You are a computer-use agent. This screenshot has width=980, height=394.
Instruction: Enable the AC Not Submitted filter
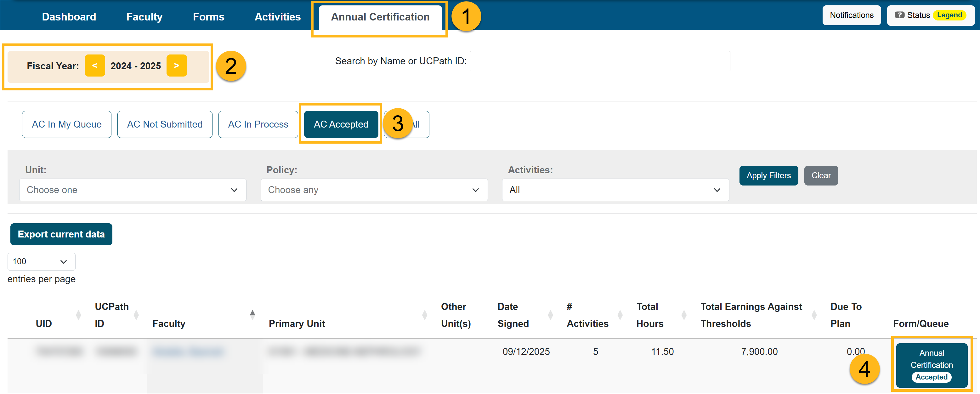tap(165, 124)
